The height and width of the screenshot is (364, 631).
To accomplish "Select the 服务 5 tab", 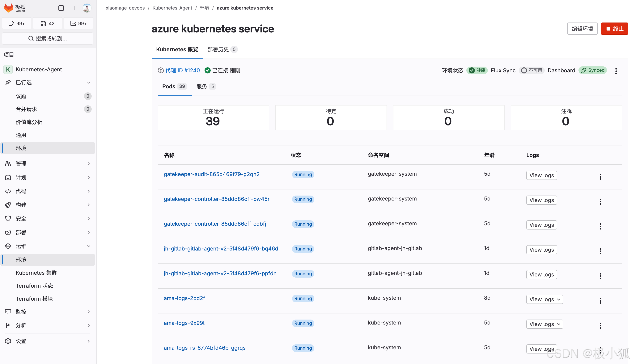I will click(x=206, y=86).
